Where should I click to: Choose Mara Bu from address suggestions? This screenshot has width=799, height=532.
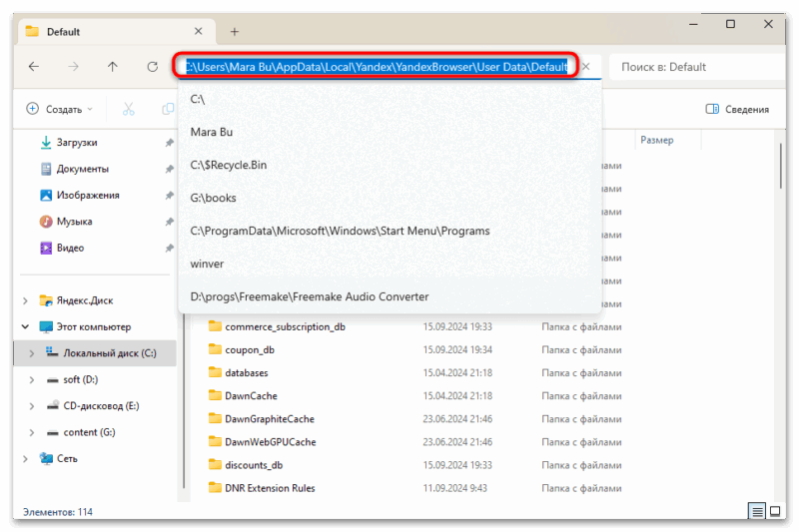coord(390,132)
